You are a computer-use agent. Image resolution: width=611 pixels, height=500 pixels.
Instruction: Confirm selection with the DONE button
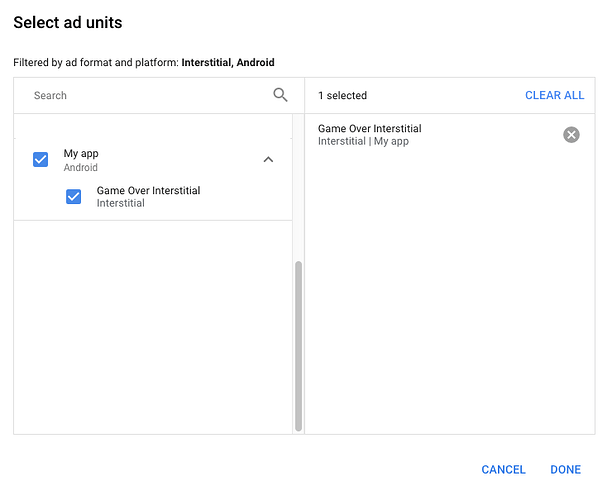565,470
